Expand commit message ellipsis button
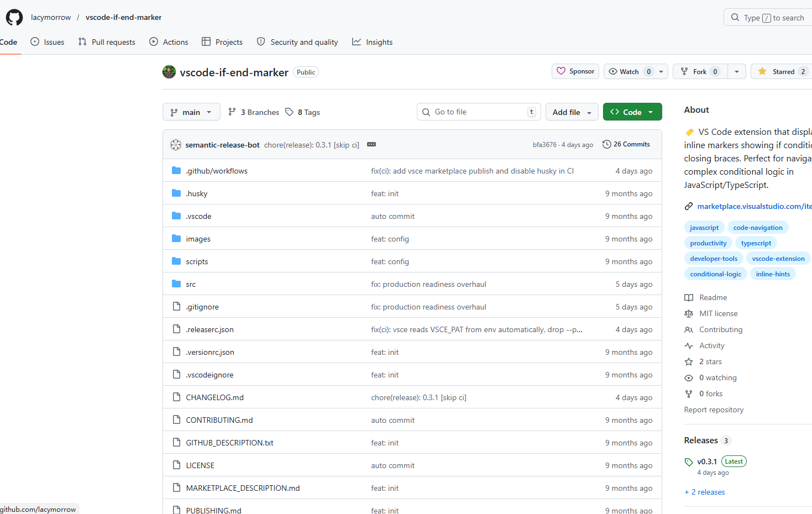 tap(371, 145)
